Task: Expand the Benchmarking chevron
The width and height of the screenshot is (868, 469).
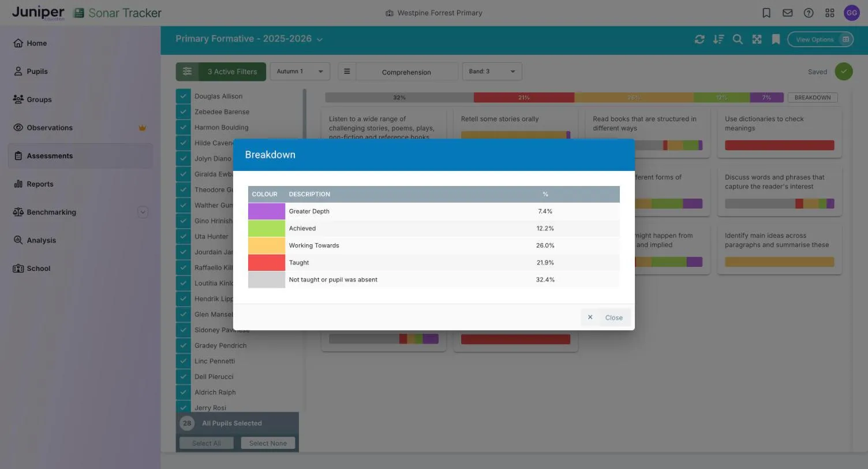Action: (x=143, y=212)
